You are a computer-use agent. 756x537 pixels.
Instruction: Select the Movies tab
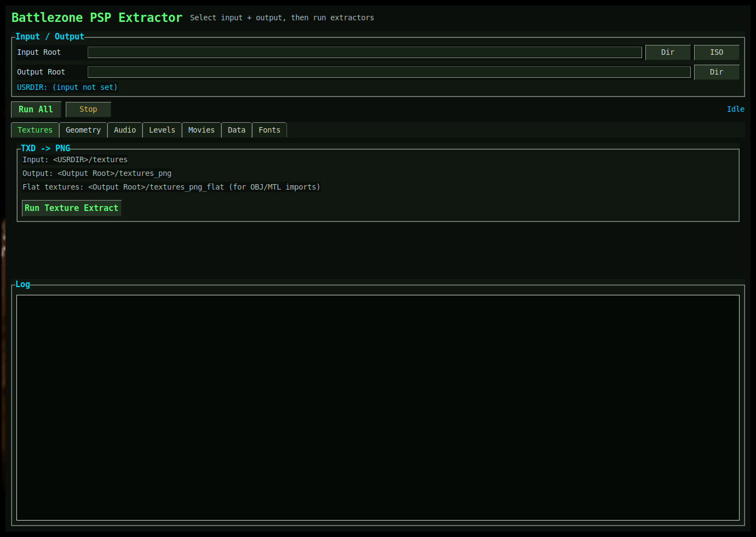(202, 130)
